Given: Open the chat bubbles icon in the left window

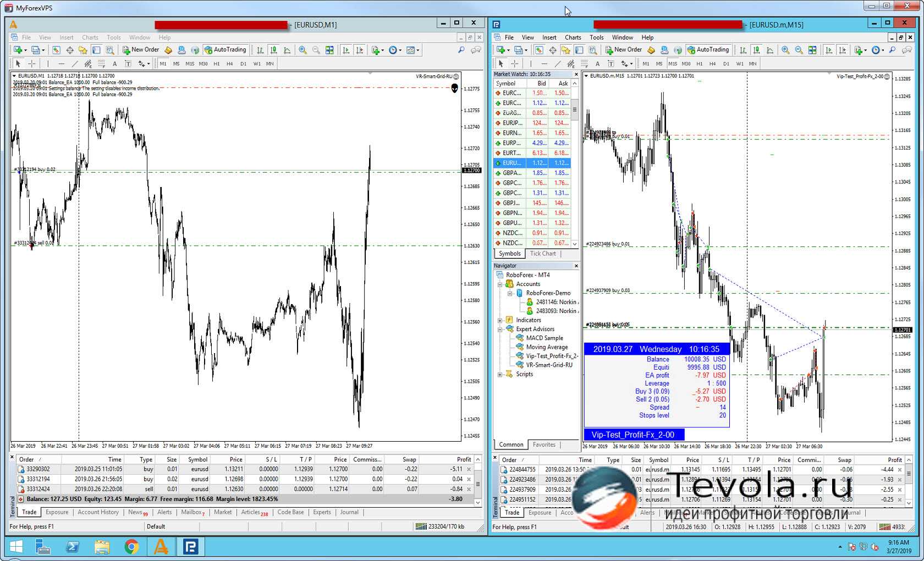Looking at the screenshot, I should click(476, 50).
